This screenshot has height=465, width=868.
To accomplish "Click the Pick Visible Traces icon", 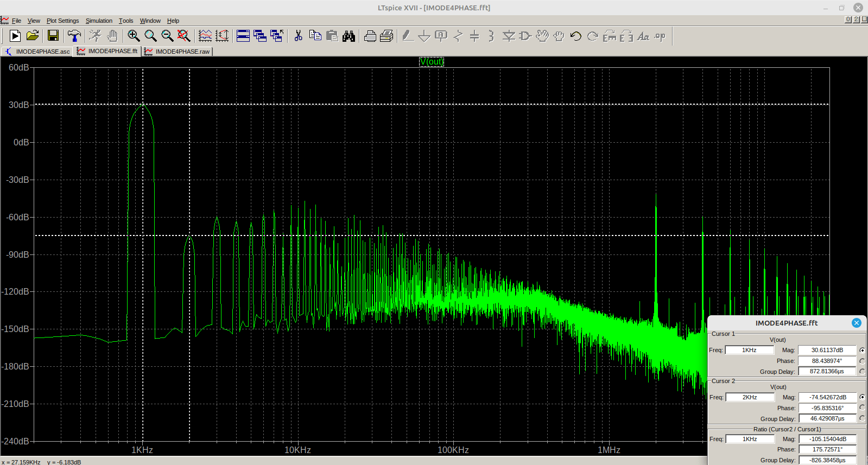I will pos(205,36).
